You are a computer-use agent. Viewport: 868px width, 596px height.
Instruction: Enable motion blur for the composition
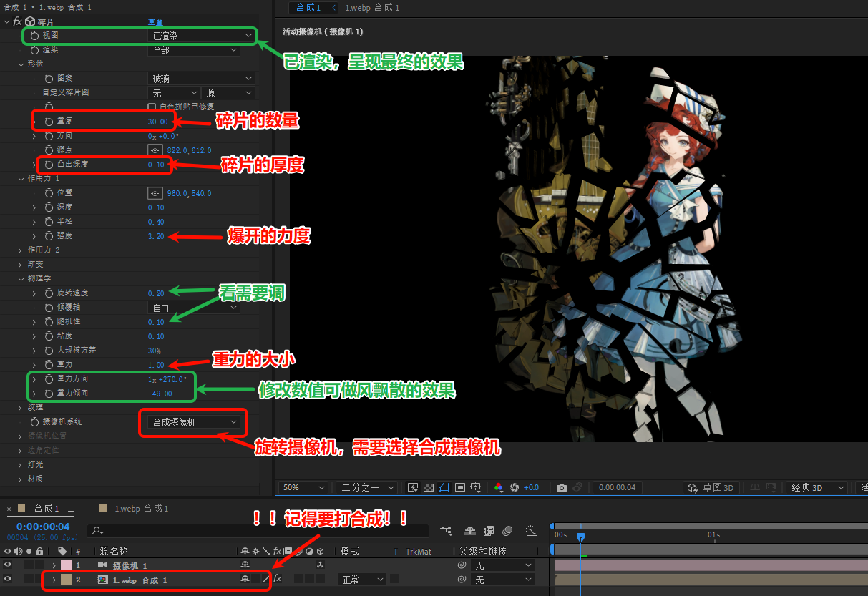coord(507,531)
